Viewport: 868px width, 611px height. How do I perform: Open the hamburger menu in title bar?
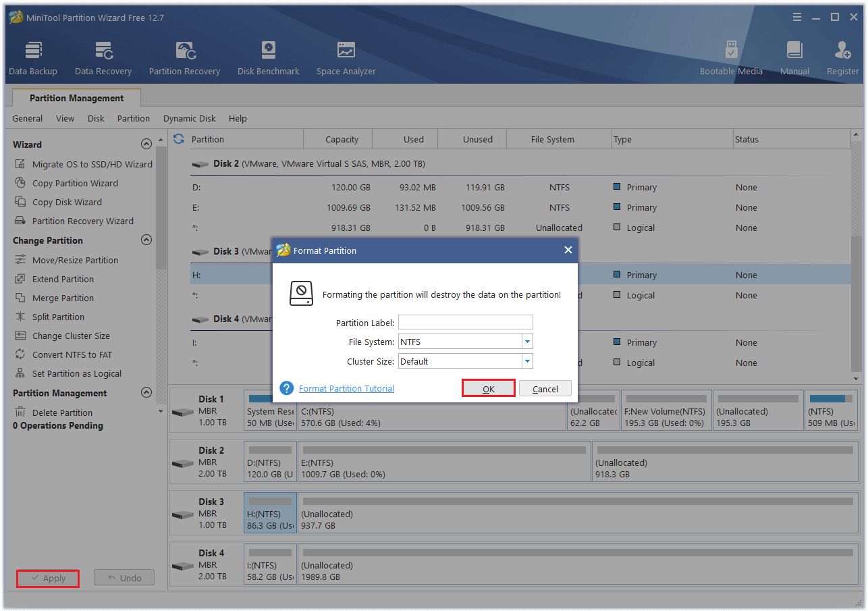pyautogui.click(x=796, y=17)
